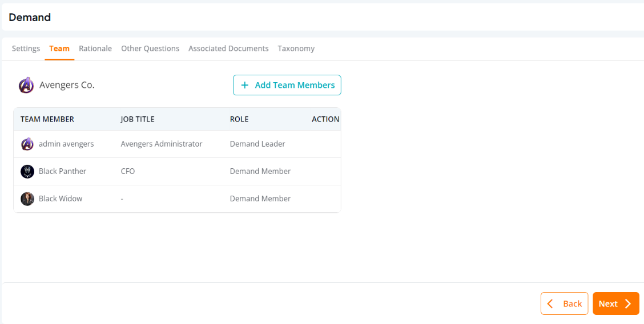Click the ACTION column header
644x324 pixels.
(x=325, y=119)
